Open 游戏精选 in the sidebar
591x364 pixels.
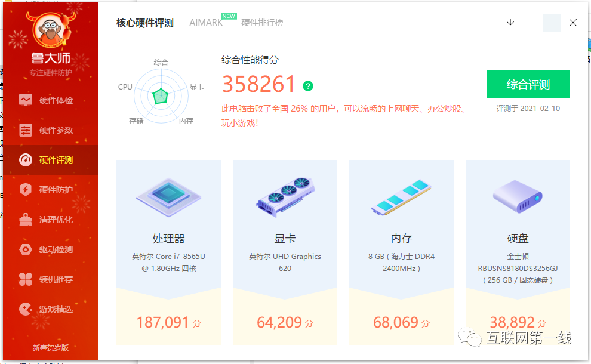[x=51, y=309]
